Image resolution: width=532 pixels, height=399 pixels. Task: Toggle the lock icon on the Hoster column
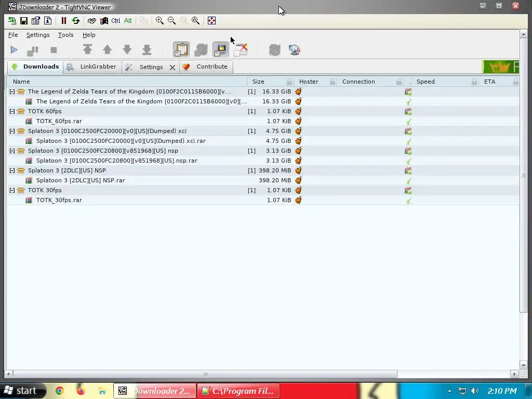[x=332, y=82]
